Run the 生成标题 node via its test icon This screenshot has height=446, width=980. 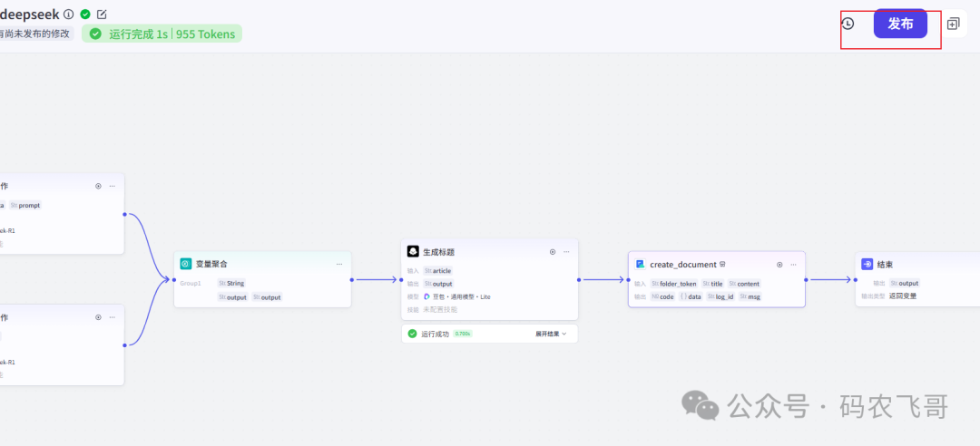tap(553, 252)
